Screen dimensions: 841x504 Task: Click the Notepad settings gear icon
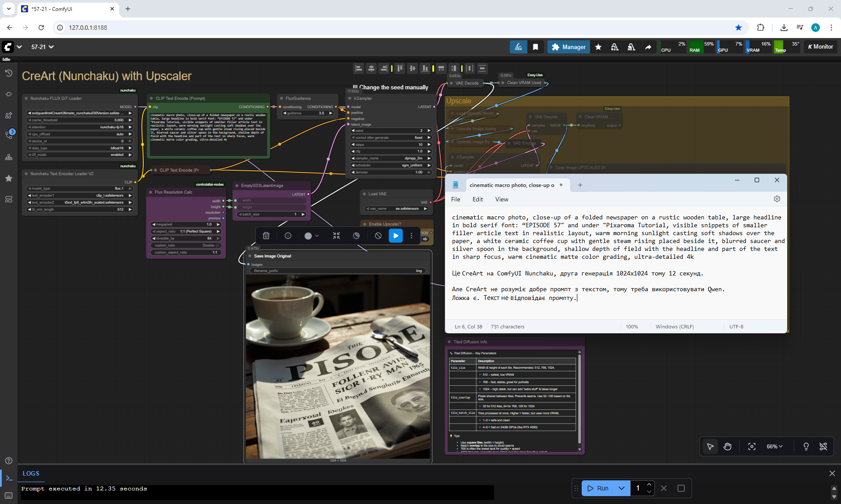coord(777,199)
